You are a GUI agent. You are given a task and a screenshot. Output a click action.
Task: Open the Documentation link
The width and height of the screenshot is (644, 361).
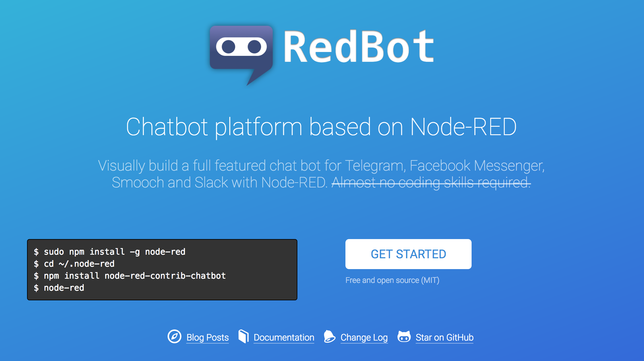pyautogui.click(x=284, y=338)
